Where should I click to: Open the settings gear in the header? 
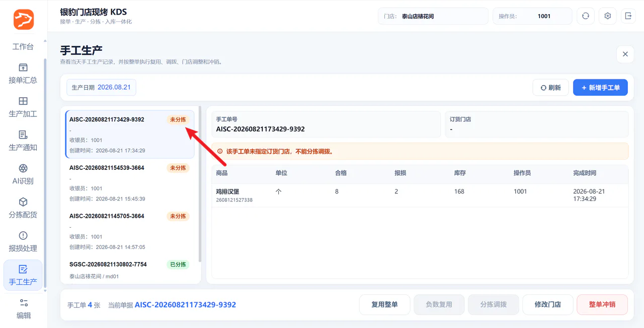pyautogui.click(x=608, y=16)
